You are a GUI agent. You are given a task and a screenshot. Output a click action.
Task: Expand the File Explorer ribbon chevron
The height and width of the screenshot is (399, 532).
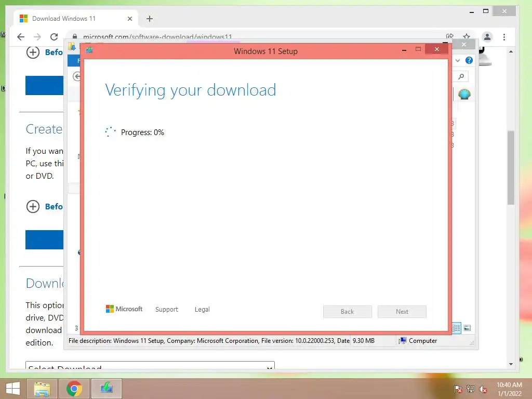click(458, 60)
